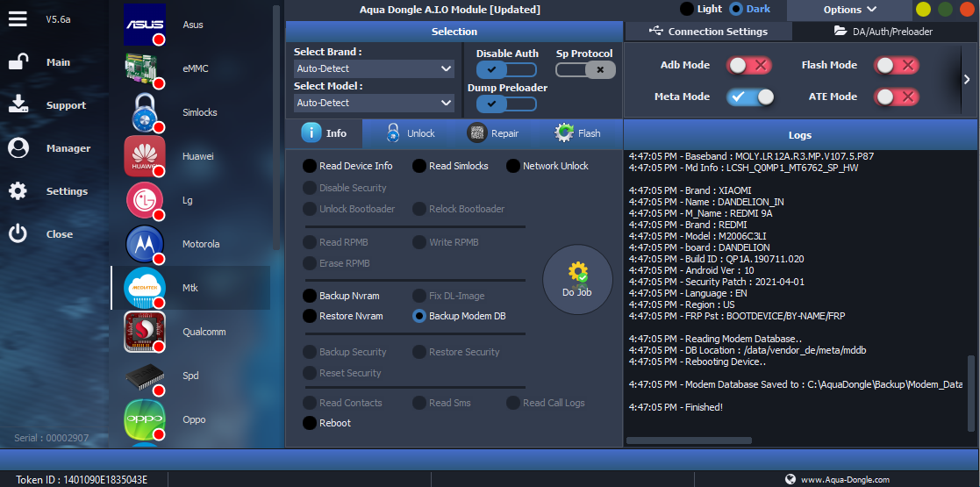980x487 pixels.
Task: Select Backup Modem DB option
Action: click(x=419, y=316)
